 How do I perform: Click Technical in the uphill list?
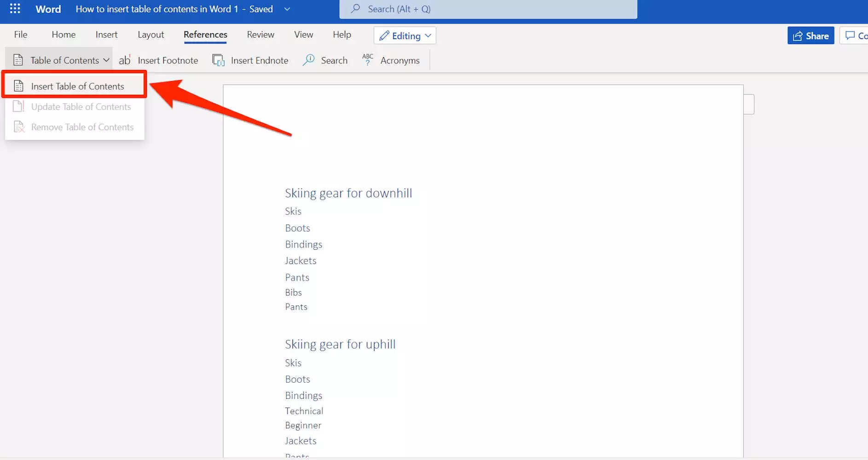tap(304, 411)
